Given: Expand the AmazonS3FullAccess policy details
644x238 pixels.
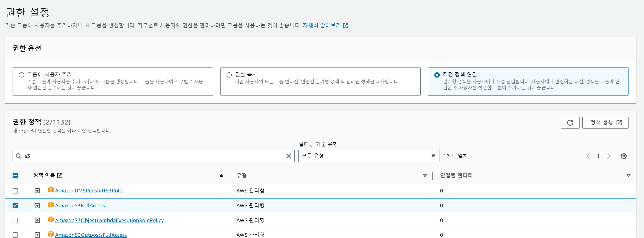Looking at the screenshot, I should [x=37, y=206].
